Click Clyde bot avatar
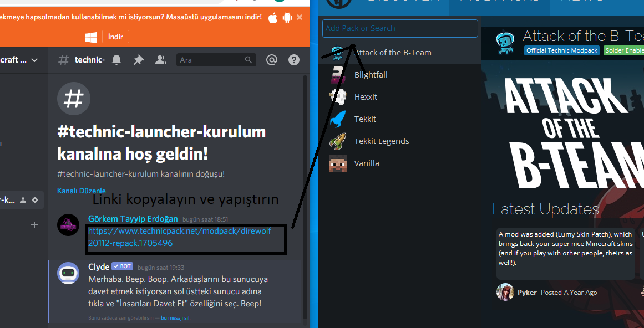644x328 pixels. [x=68, y=273]
